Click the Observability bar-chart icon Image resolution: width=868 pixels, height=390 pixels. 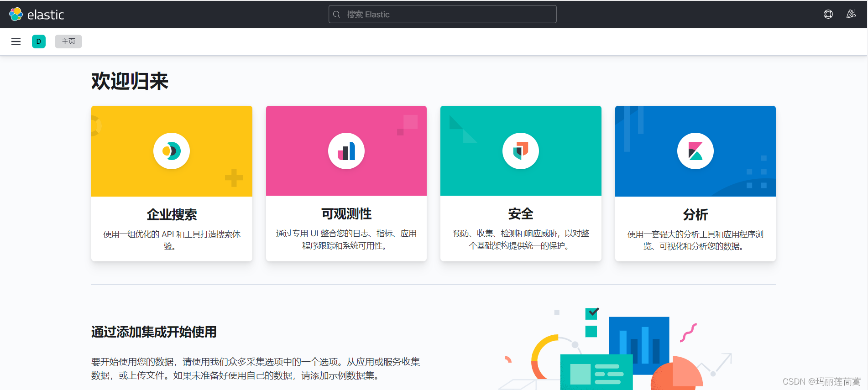click(x=346, y=151)
